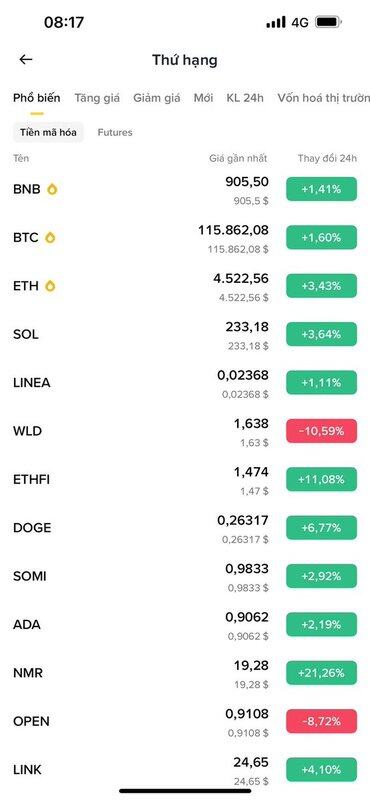Image resolution: width=370 pixels, height=800 pixels.
Task: Sort by Giá gần nhất column
Action: pos(238,159)
